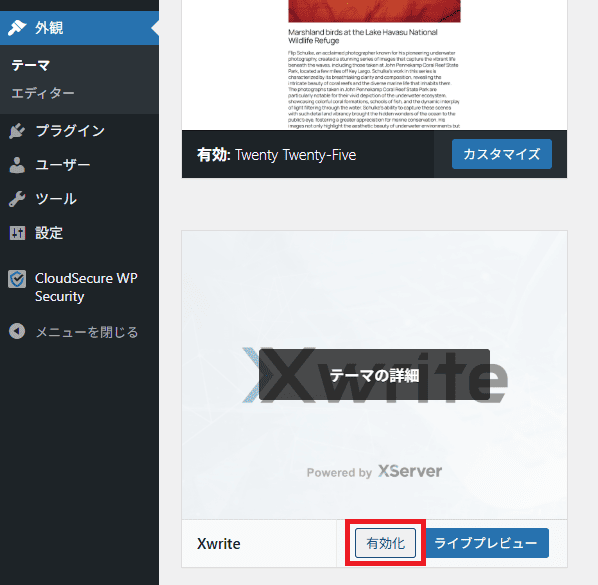Open the ユーザー menu

79,165
